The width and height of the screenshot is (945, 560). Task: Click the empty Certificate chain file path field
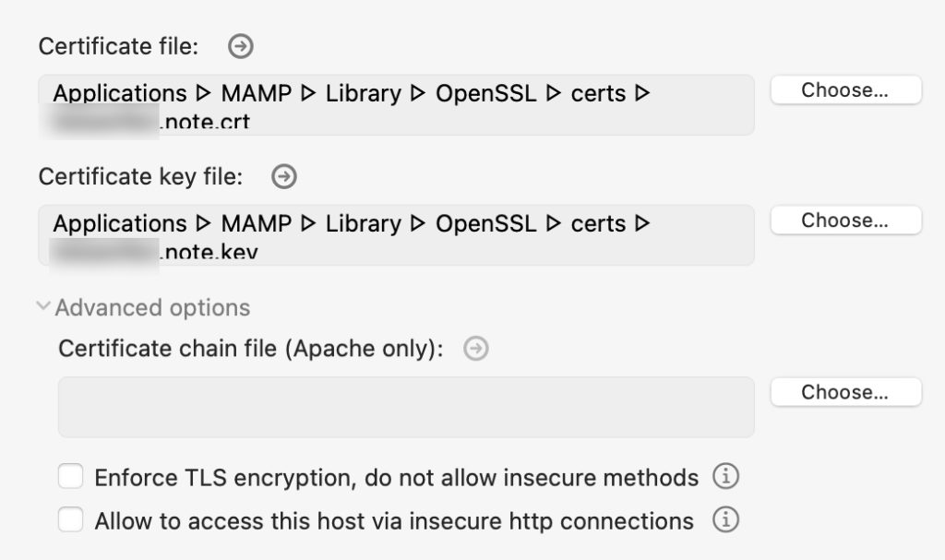click(406, 407)
